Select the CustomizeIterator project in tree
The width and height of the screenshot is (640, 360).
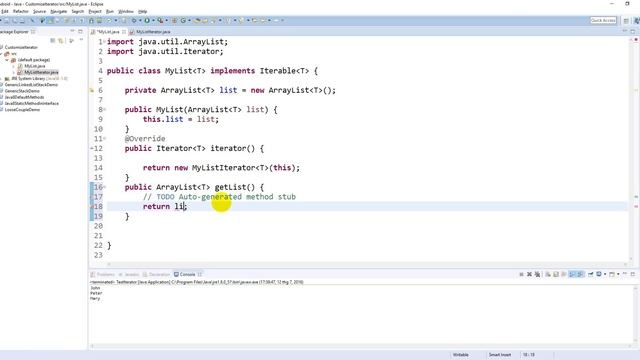[x=21, y=47]
